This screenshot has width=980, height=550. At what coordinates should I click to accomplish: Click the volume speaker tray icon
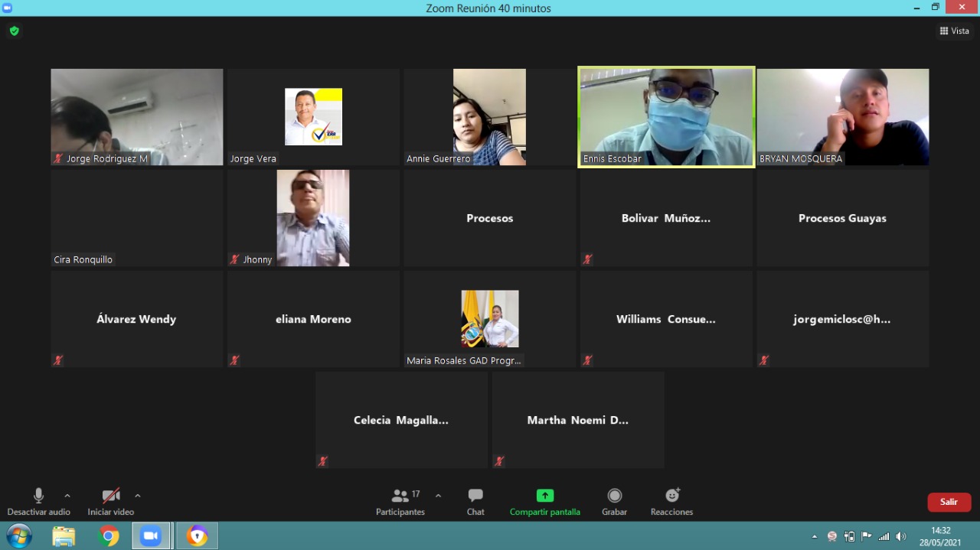coord(900,536)
